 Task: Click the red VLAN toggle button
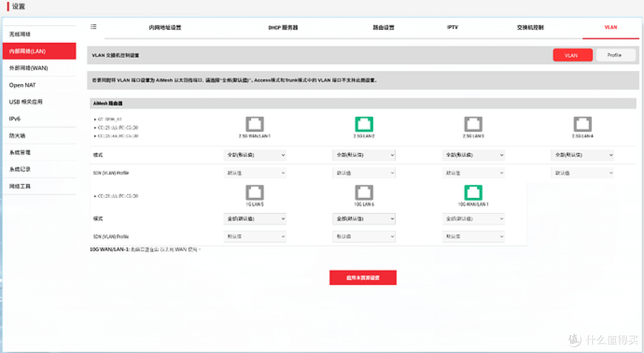tap(572, 55)
